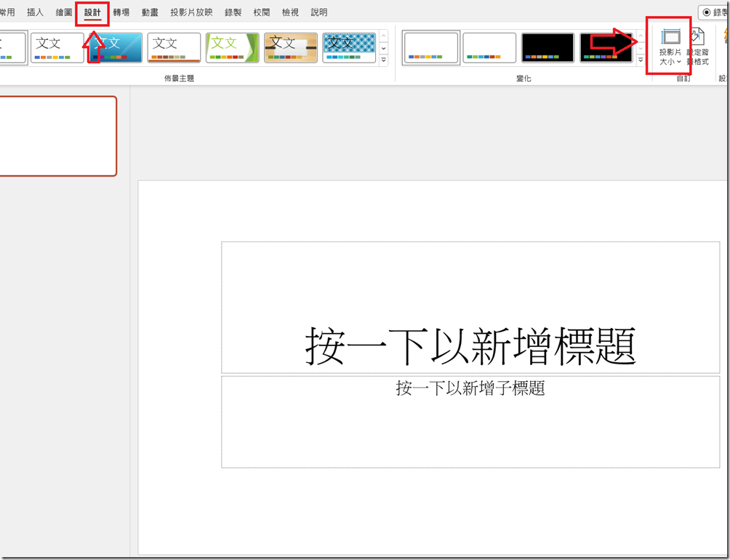This screenshot has height=560, width=730.
Task: Open the 插入 ribbon tab
Action: click(35, 12)
